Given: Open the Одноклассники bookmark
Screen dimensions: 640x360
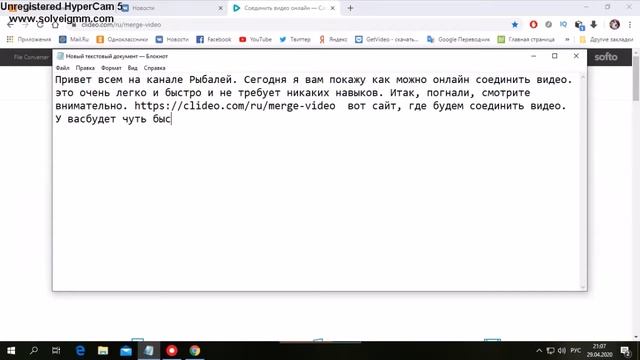Looking at the screenshot, I should coord(122,39).
